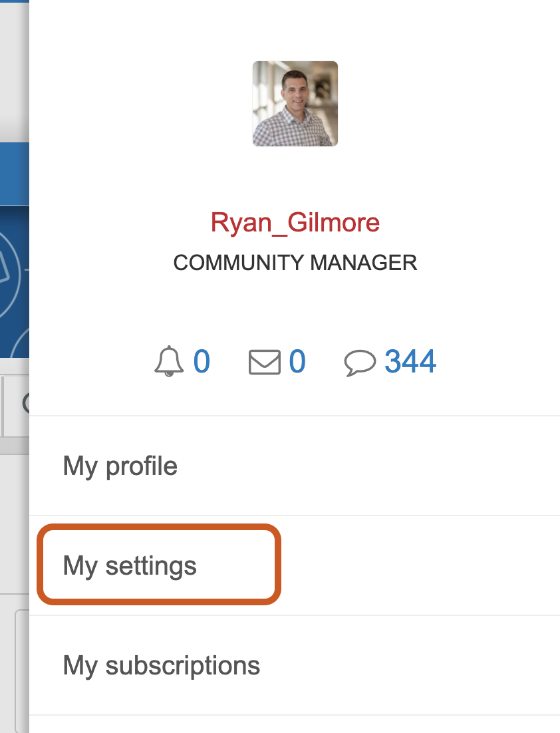Open the Ryan_Gilmore username link
Screen dimensions: 560x733
pyautogui.click(x=295, y=222)
